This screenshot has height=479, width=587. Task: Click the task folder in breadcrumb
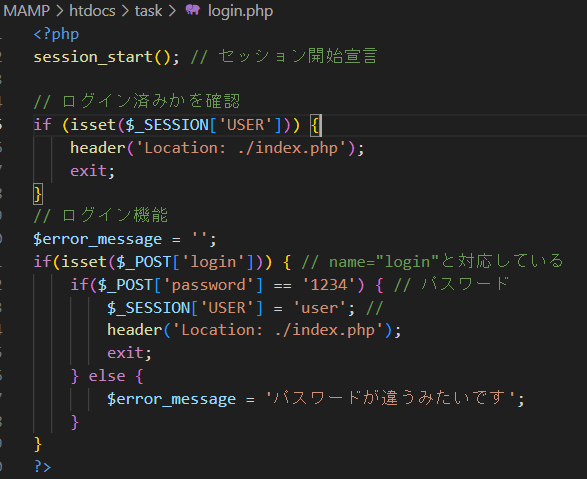[x=148, y=11]
